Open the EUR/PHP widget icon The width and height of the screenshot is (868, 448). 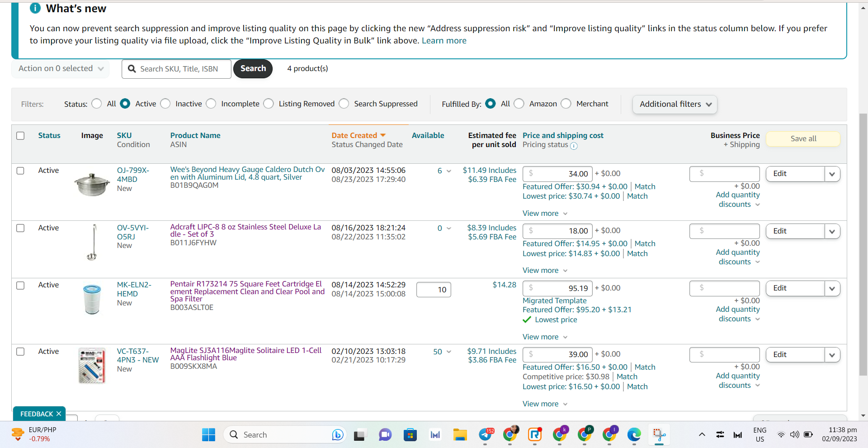18,434
